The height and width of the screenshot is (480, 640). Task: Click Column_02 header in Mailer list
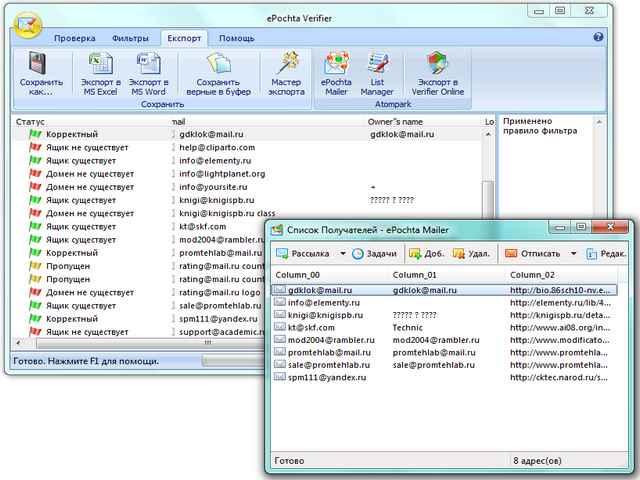562,275
